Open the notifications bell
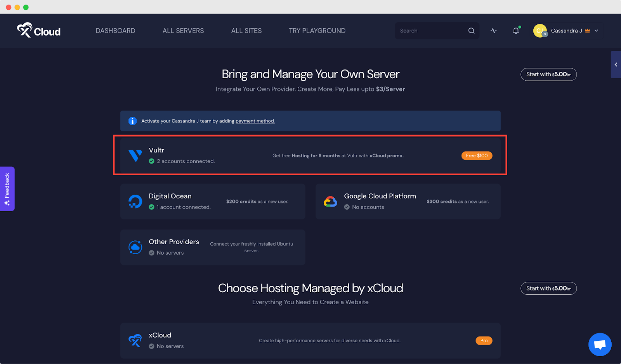 [x=516, y=31]
